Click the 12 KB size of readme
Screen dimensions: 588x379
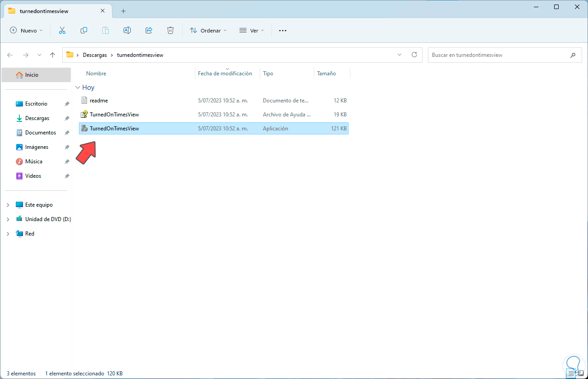[x=340, y=101]
